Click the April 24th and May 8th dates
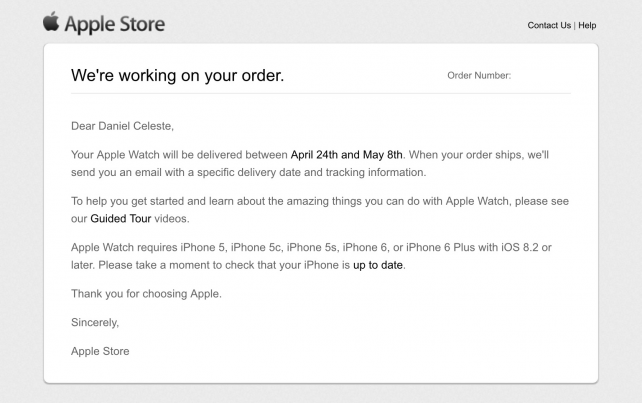642x403 pixels. pos(346,155)
